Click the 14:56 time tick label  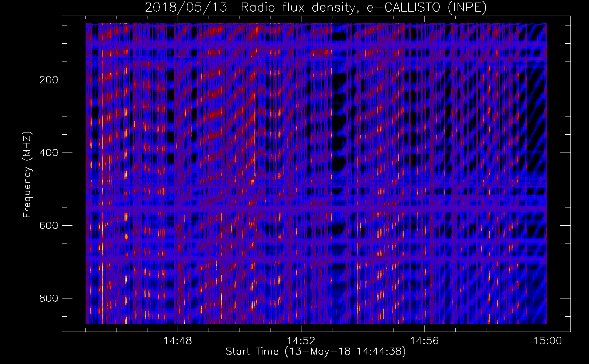[x=424, y=341]
